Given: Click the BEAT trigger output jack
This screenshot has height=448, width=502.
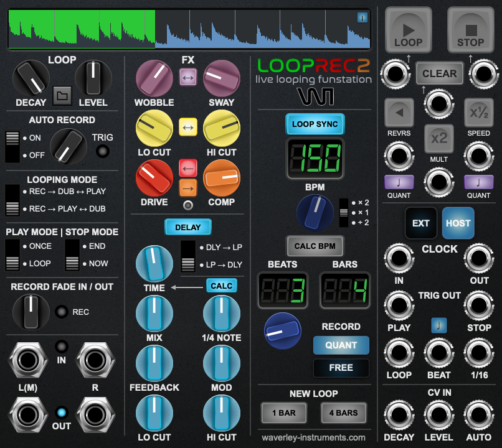Looking at the screenshot, I should pos(439,353).
